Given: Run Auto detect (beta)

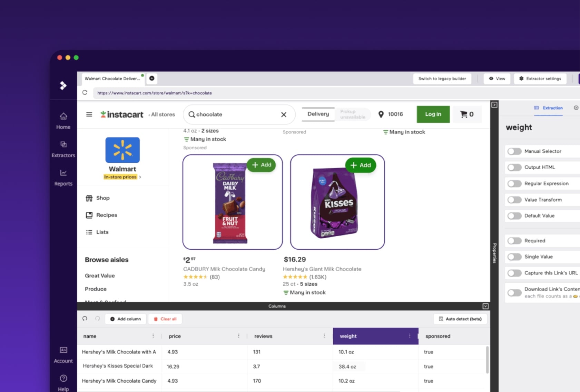Looking at the screenshot, I should point(460,319).
